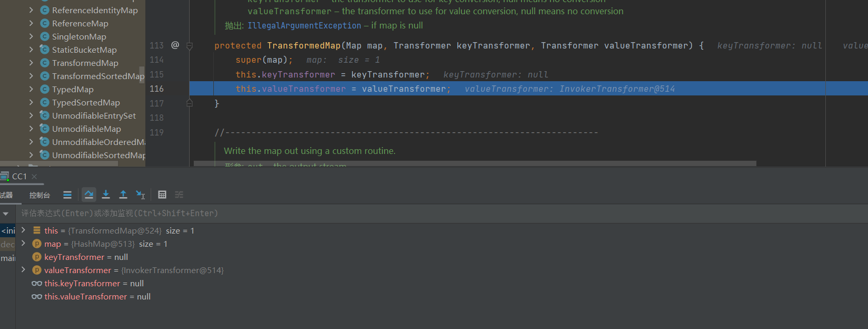
Task: Open the IllegalArgumentException doc link
Action: click(304, 25)
